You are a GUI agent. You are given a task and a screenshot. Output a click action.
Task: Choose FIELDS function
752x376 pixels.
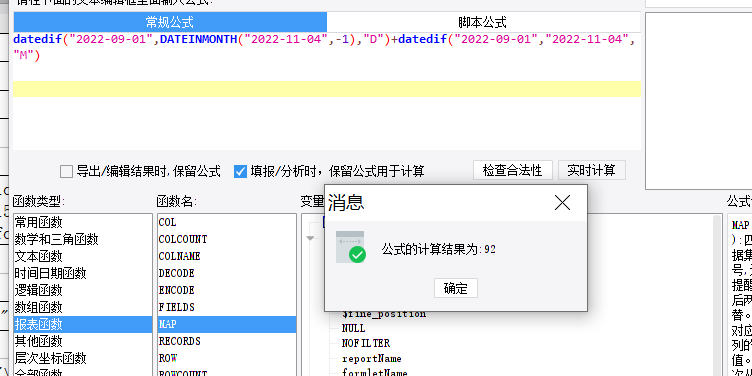(x=227, y=307)
